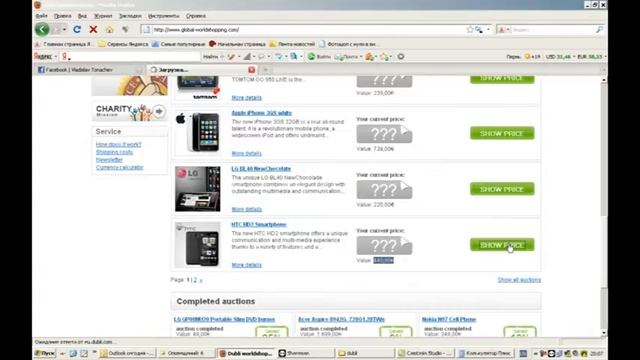
Task: Open More details under the HTC HD2 description
Action: (247, 265)
